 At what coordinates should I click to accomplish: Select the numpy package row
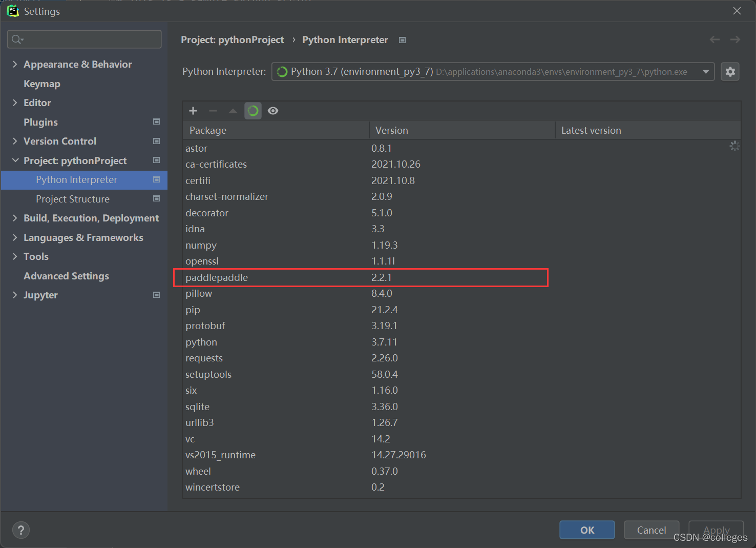point(461,245)
